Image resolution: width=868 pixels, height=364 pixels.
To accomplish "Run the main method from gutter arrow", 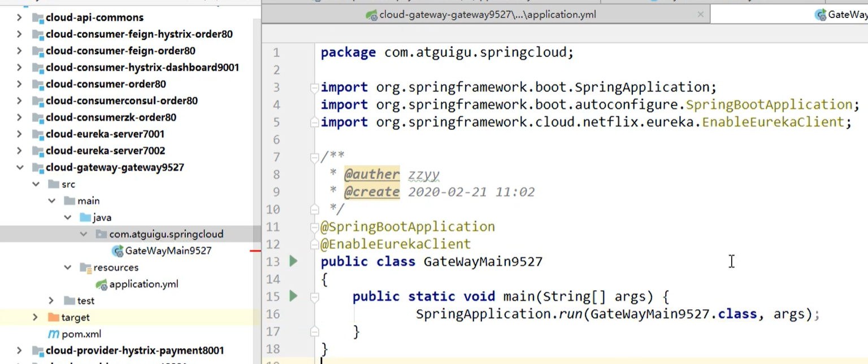I will [x=293, y=296].
